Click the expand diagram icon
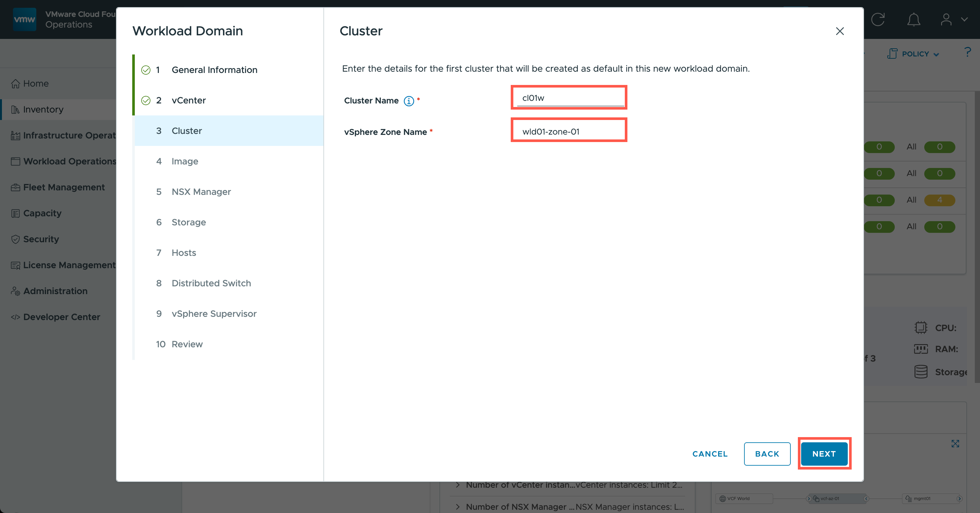The height and width of the screenshot is (513, 980). (955, 443)
